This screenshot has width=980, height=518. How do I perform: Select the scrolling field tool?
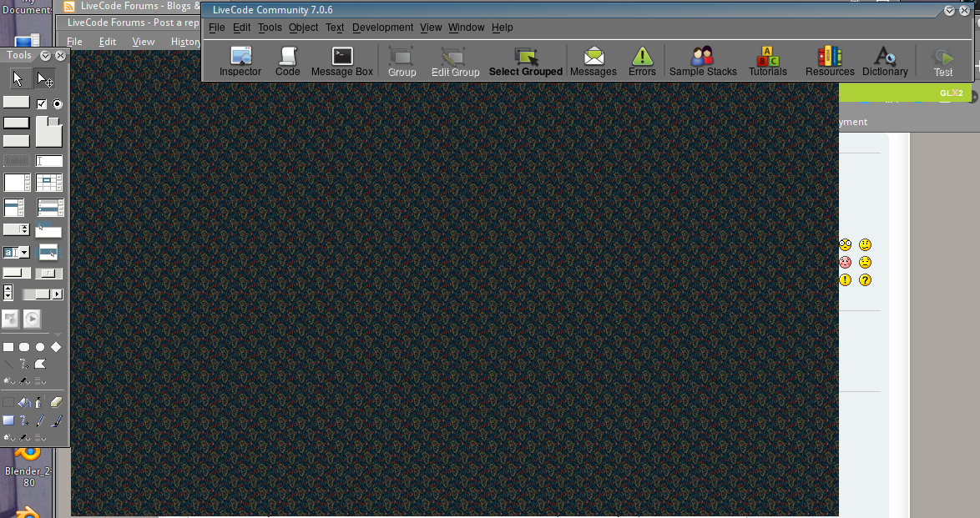[x=17, y=183]
